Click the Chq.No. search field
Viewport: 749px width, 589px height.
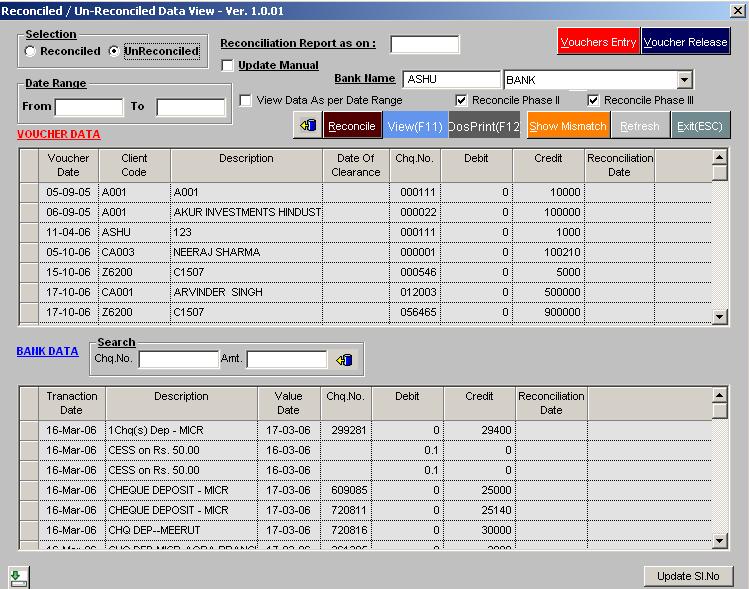point(178,359)
